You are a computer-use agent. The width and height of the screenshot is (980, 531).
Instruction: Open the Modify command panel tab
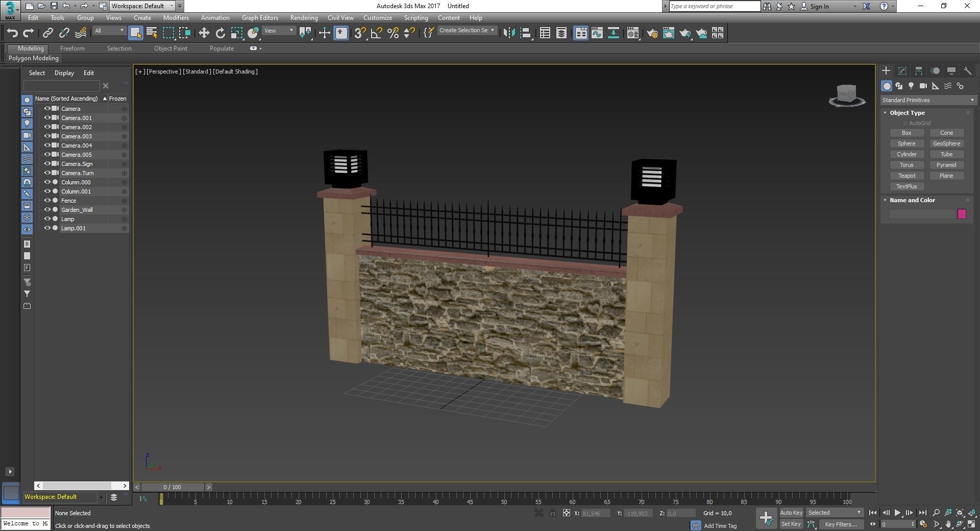point(902,71)
